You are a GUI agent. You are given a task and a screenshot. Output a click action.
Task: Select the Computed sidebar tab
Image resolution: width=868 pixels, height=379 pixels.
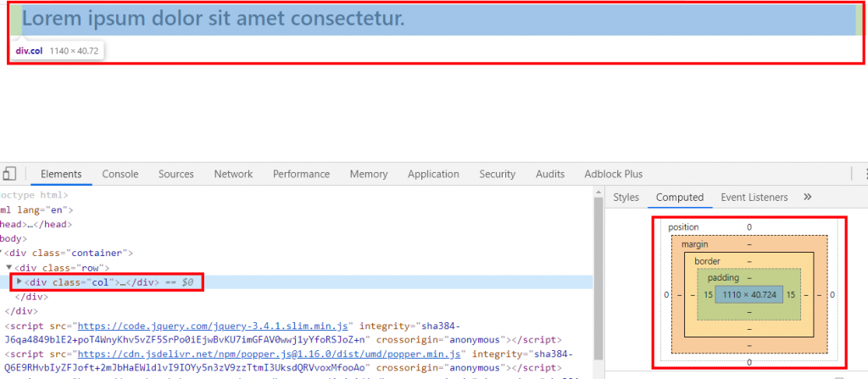(x=680, y=198)
